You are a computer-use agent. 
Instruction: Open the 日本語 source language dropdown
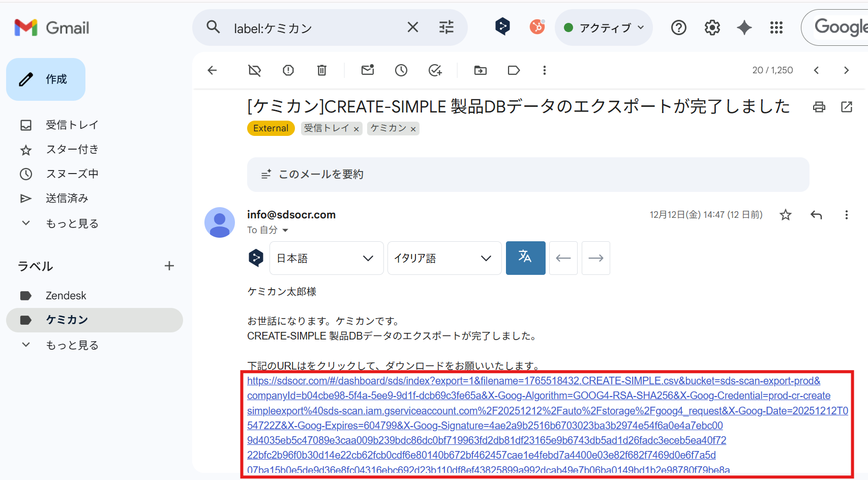pyautogui.click(x=326, y=258)
